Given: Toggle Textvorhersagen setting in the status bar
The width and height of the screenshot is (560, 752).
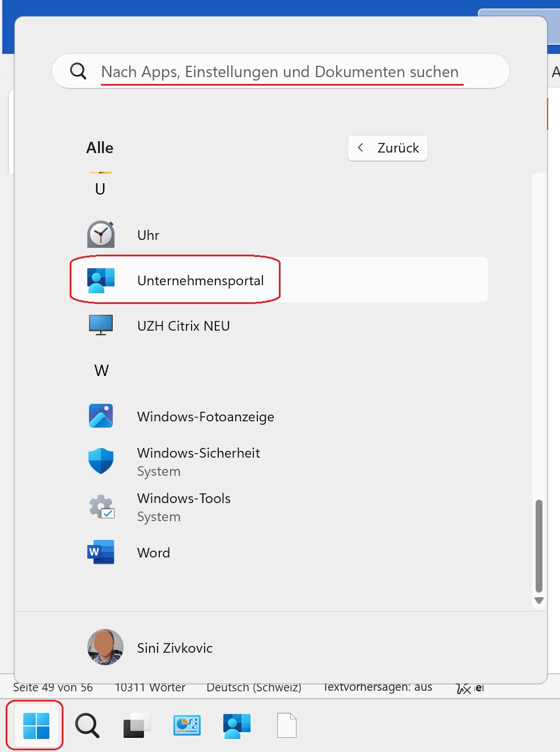Looking at the screenshot, I should click(x=377, y=686).
